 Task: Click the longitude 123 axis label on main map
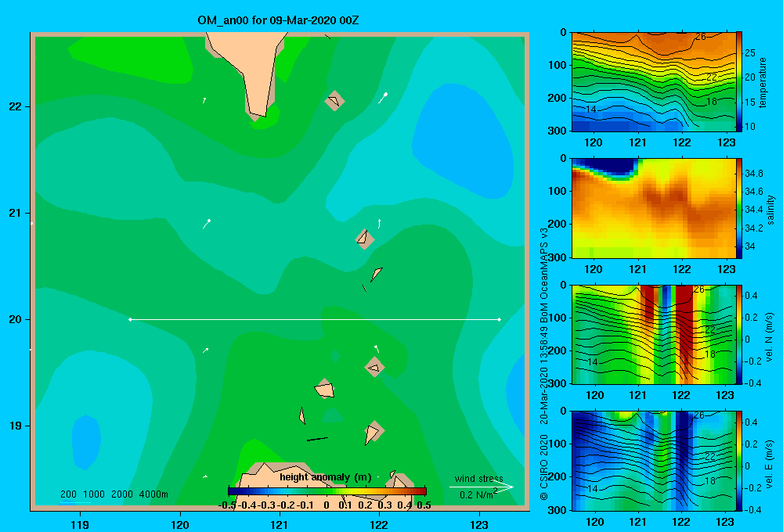(x=479, y=524)
